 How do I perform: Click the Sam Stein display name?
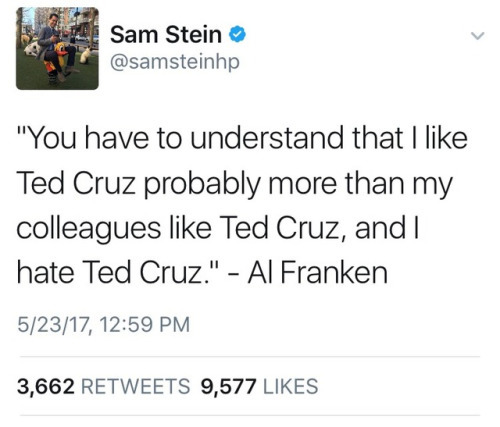166,35
